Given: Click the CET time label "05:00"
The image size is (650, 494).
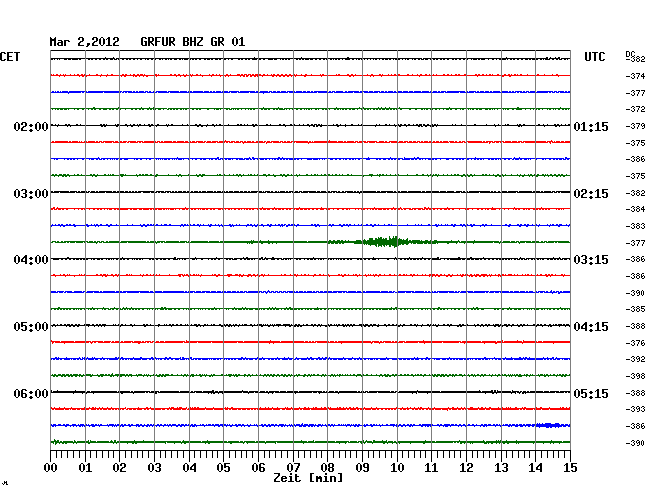Looking at the screenshot, I should (x=31, y=327).
